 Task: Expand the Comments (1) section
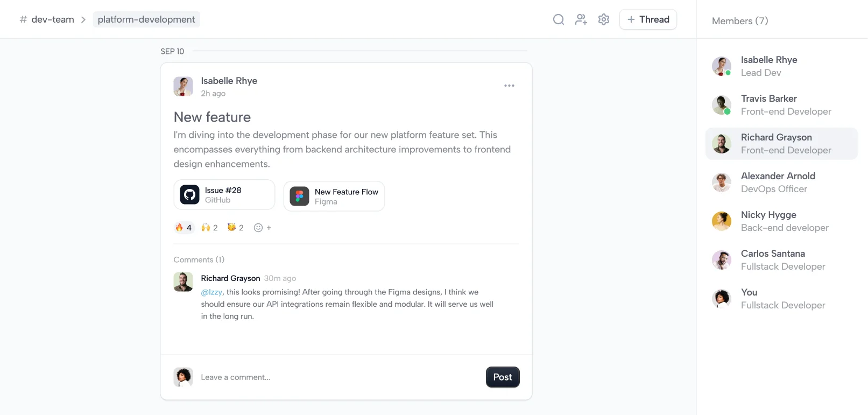pyautogui.click(x=199, y=260)
